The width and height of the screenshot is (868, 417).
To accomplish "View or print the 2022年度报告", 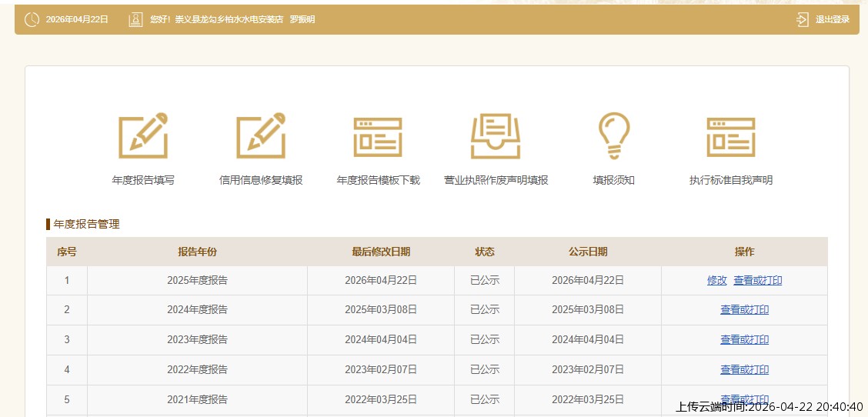I will pos(744,370).
